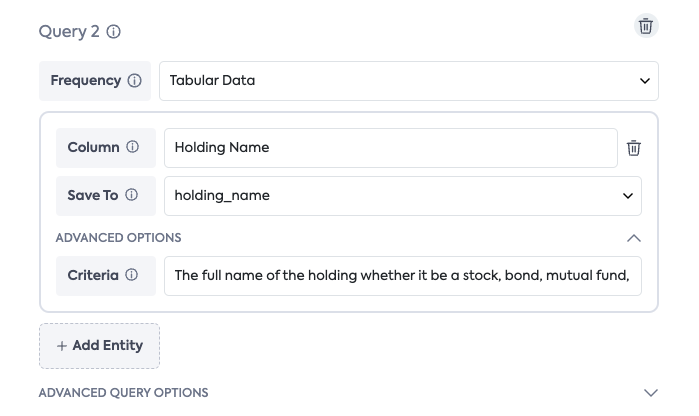
Task: Click the Frequency label
Action: click(x=86, y=81)
